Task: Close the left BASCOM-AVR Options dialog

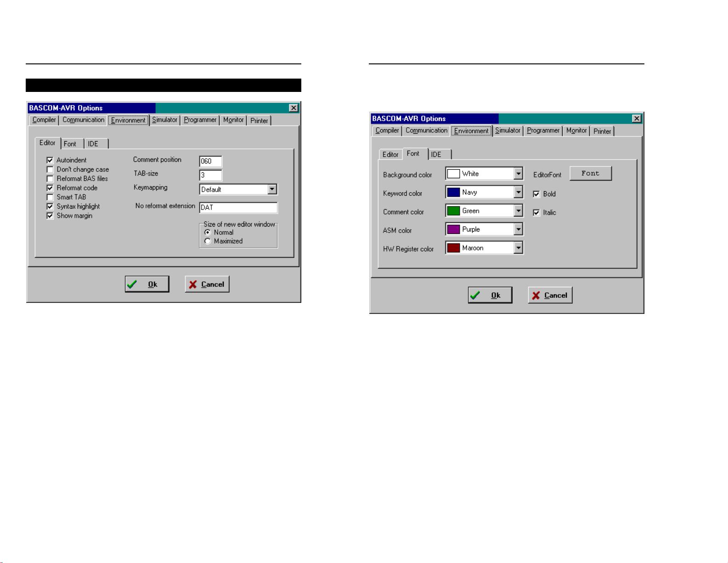Action: click(293, 108)
